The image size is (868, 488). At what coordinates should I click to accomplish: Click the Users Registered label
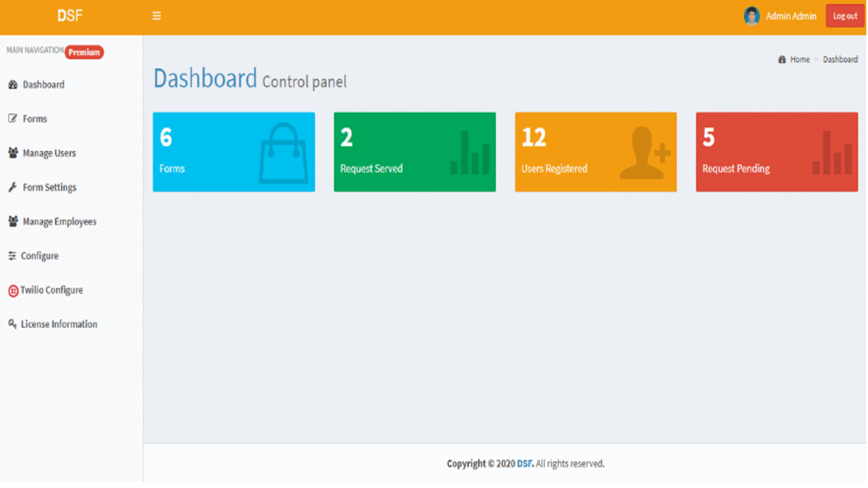[x=554, y=169]
